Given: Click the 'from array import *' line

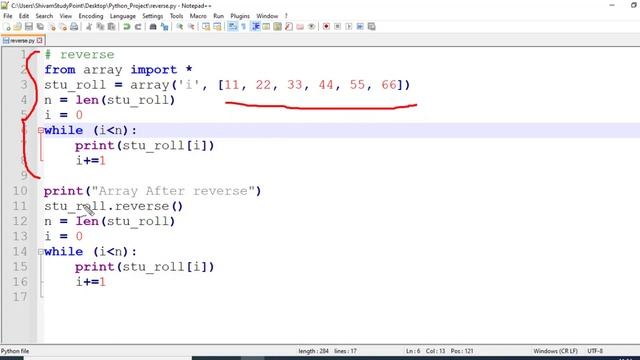Looking at the screenshot, I should pyautogui.click(x=118, y=70).
